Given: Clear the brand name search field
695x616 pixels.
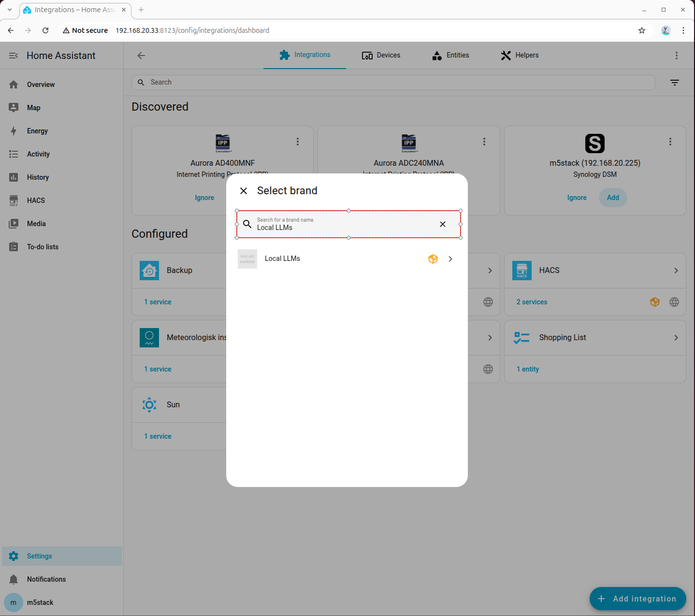Looking at the screenshot, I should (x=442, y=224).
